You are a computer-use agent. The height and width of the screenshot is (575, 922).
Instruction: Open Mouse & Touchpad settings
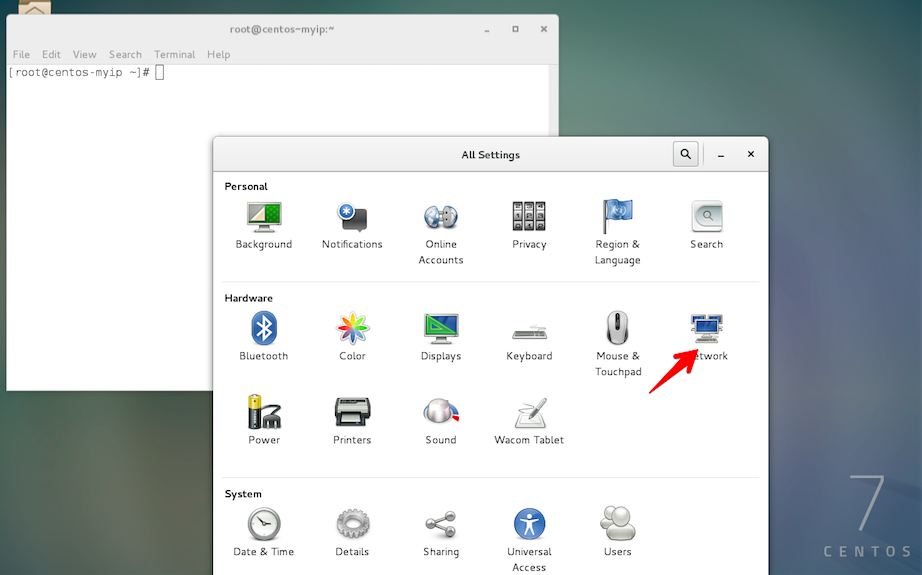618,345
